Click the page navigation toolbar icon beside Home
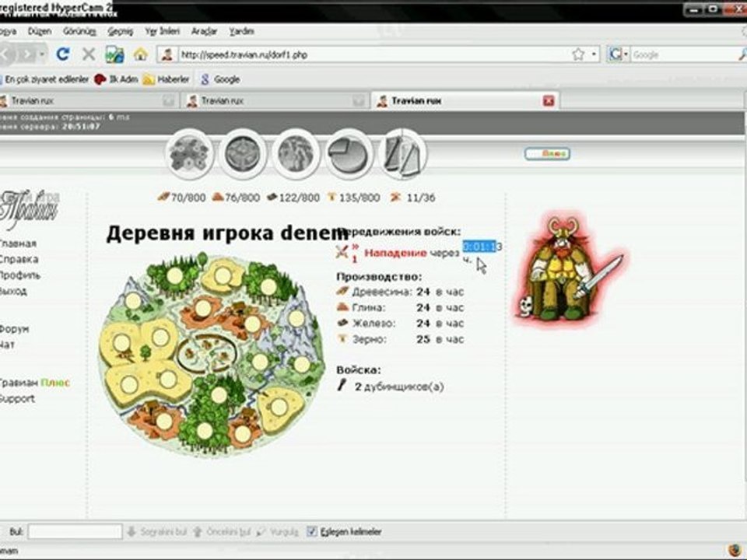Image resolution: width=747 pixels, height=560 pixels. [x=115, y=54]
